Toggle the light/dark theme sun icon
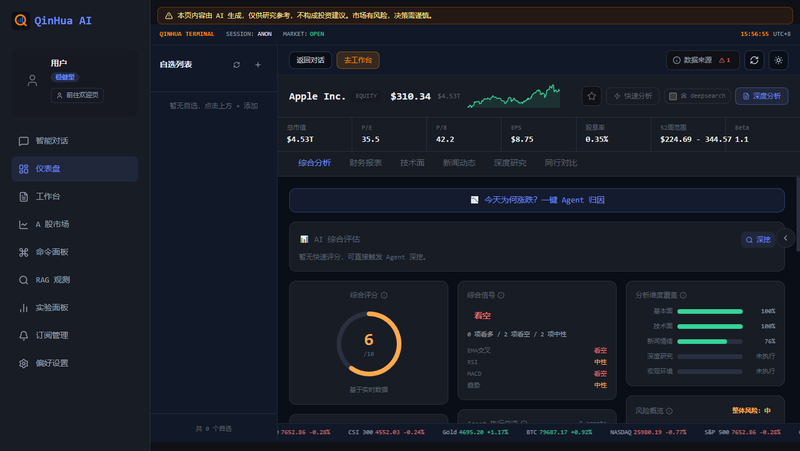 pos(778,60)
